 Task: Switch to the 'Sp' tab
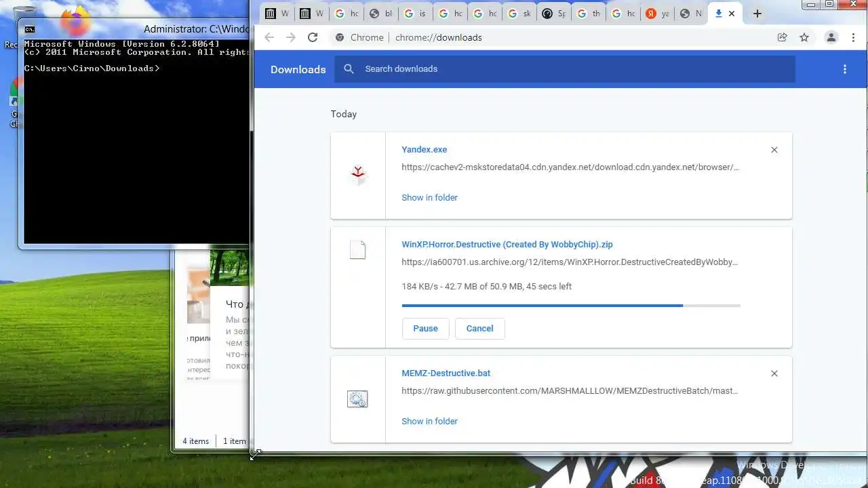554,14
